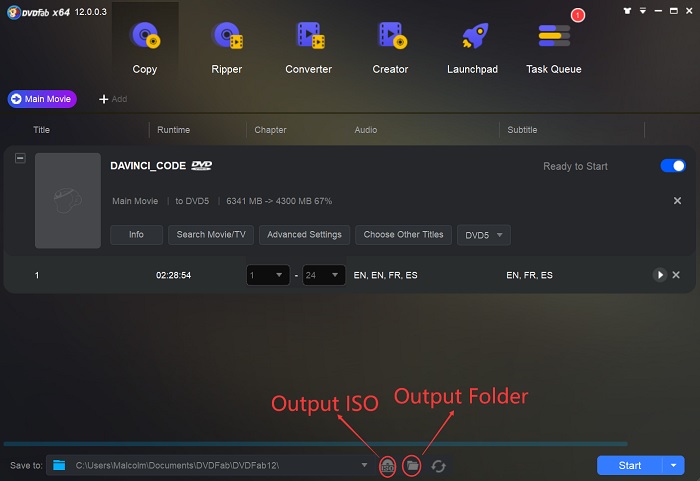Click the to DVD5 label
Screen dimensions: 700x481
[192, 201]
